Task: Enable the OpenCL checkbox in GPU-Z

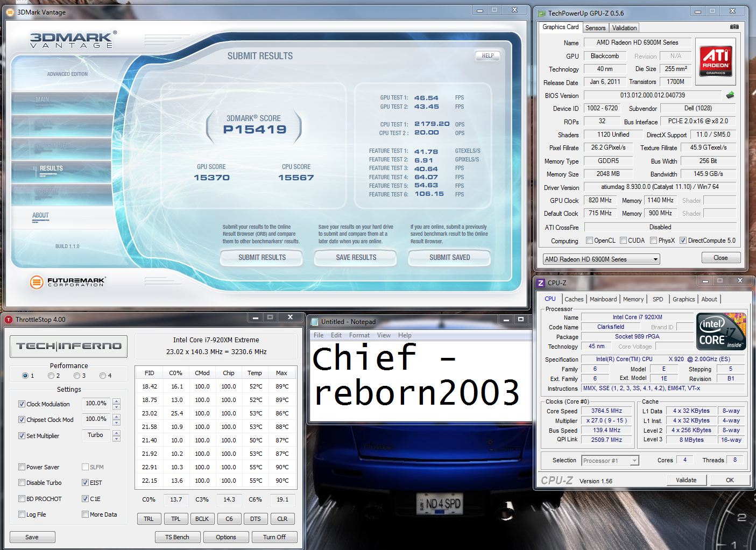Action: 589,241
